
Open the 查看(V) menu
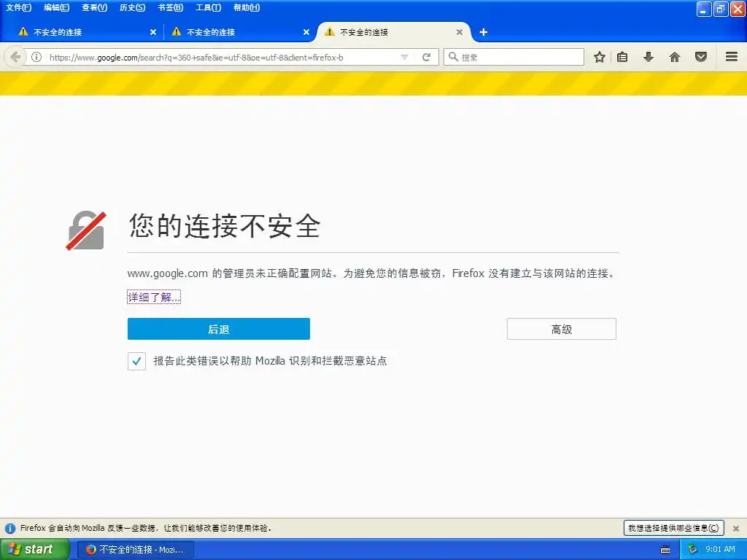click(x=94, y=7)
